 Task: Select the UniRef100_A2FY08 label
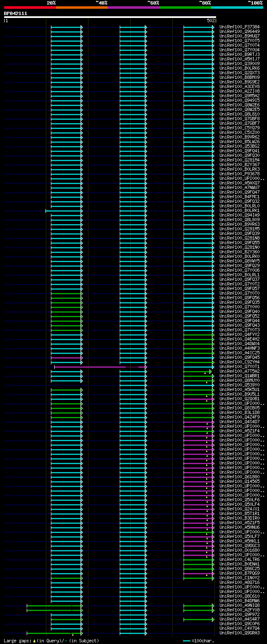[239, 610]
